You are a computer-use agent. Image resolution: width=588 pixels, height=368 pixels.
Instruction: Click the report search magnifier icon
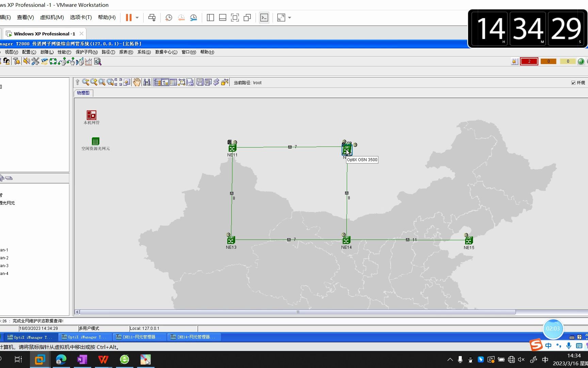tap(98, 61)
